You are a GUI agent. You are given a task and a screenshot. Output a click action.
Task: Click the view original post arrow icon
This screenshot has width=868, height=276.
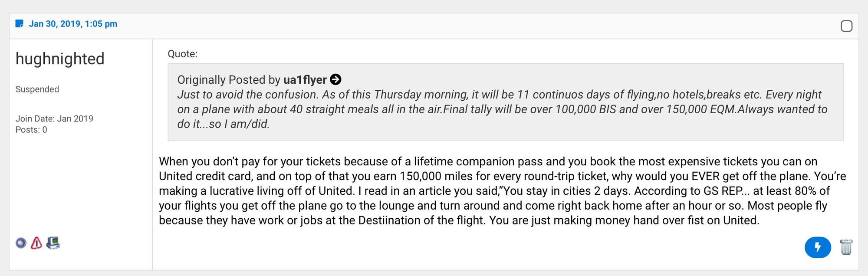335,79
